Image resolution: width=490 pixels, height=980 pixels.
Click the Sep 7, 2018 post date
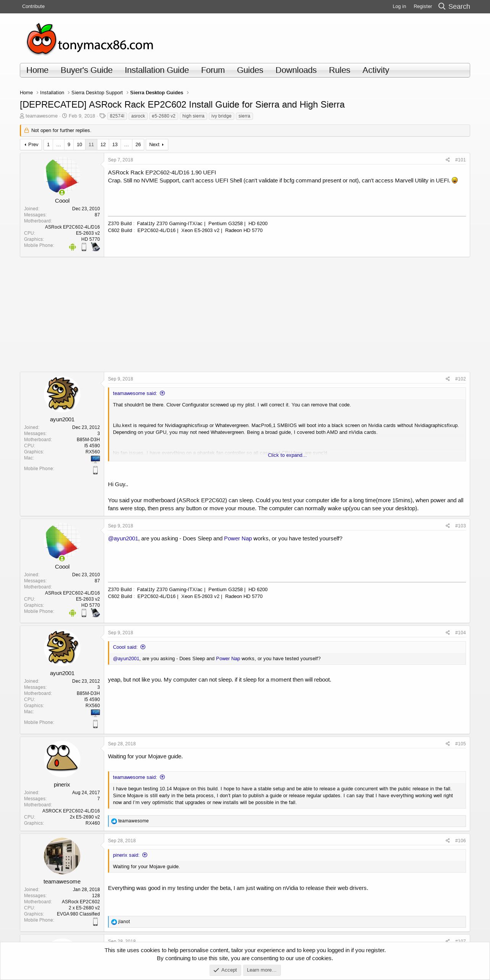[x=121, y=160]
